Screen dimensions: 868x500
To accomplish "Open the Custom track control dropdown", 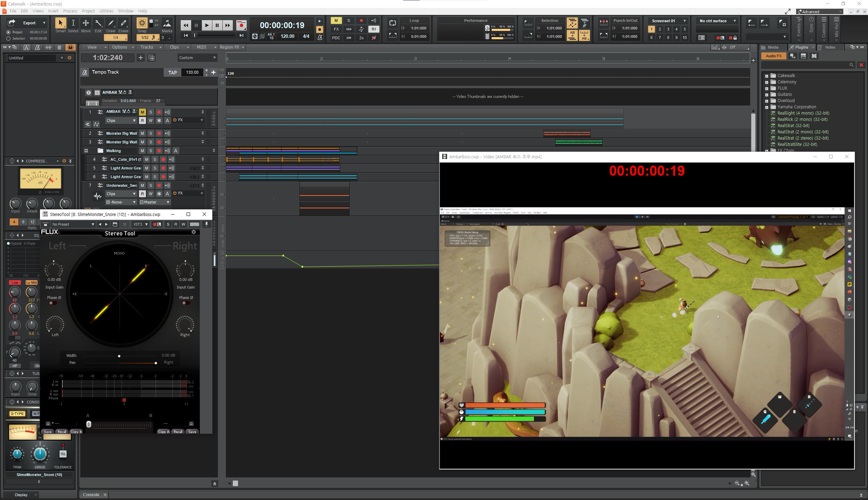I will point(197,58).
